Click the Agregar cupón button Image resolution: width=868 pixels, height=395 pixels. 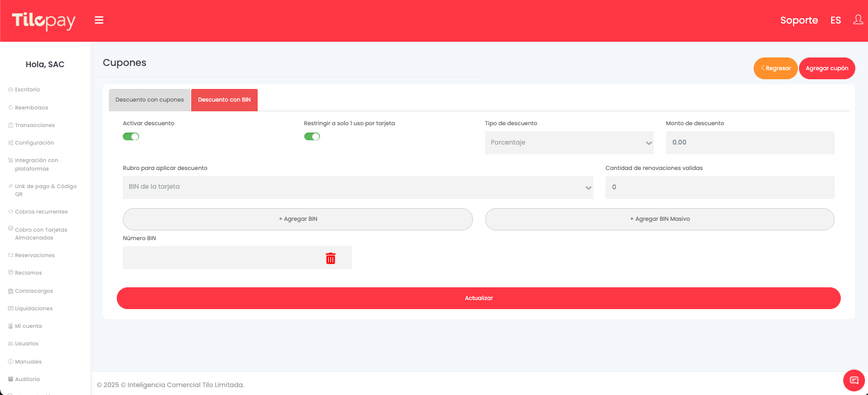pos(826,68)
